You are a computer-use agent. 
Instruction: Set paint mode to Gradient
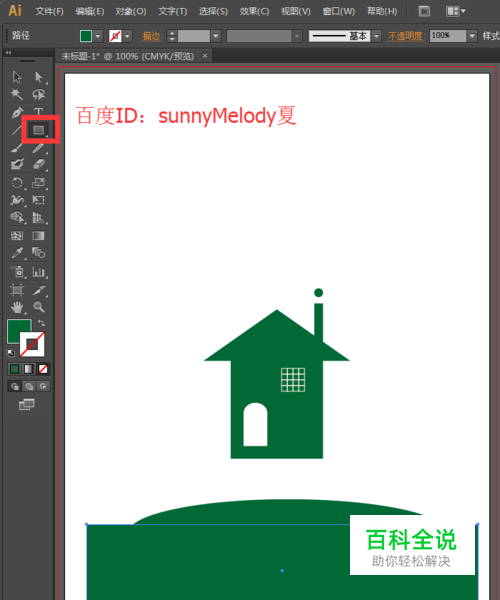[29, 369]
